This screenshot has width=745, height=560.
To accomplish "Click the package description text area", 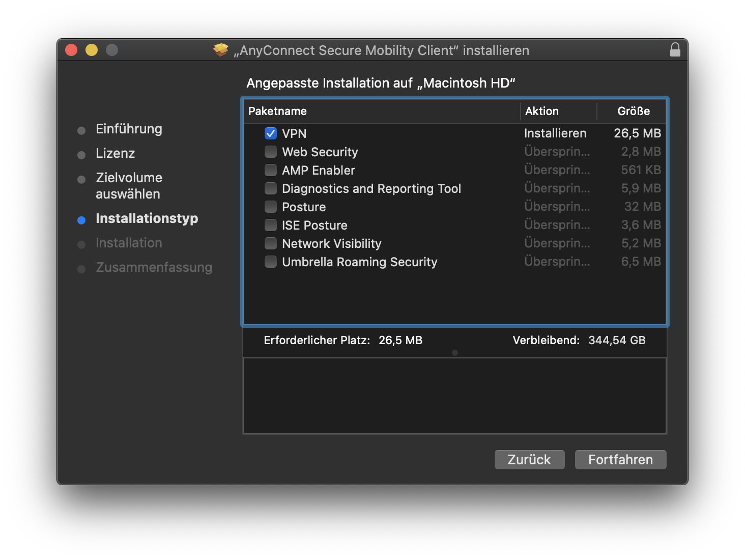I will [455, 396].
